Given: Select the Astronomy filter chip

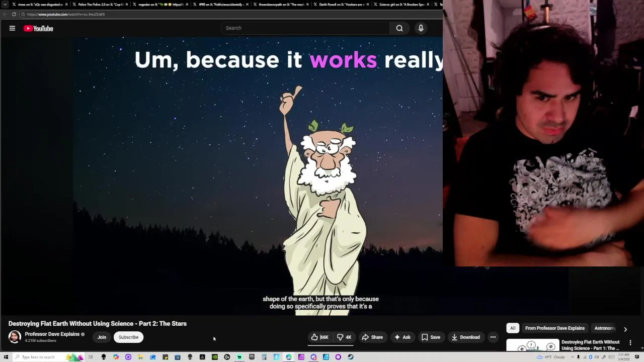Looking at the screenshot, I should point(605,328).
